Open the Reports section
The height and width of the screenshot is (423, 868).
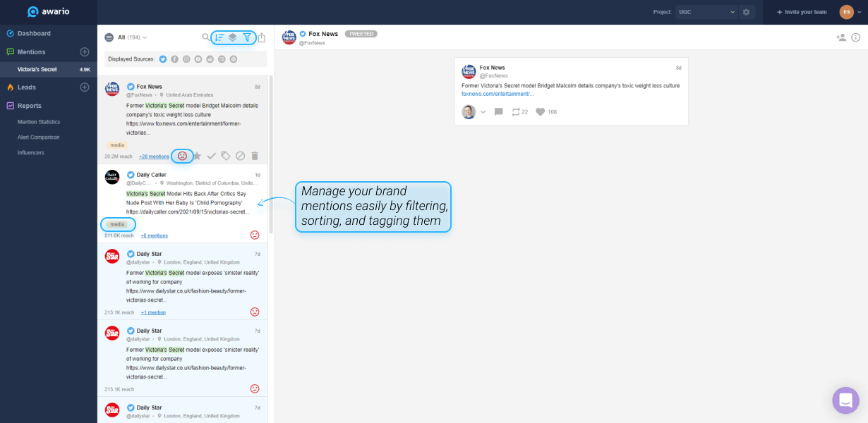coord(30,106)
